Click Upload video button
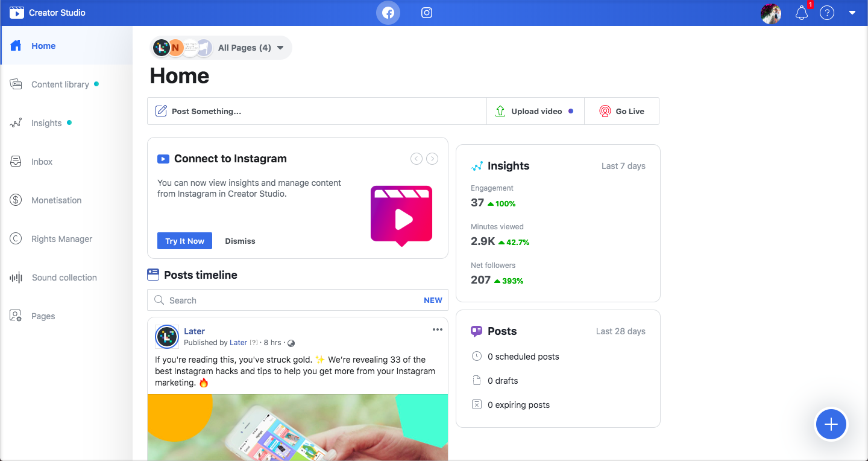The height and width of the screenshot is (461, 868). point(535,111)
